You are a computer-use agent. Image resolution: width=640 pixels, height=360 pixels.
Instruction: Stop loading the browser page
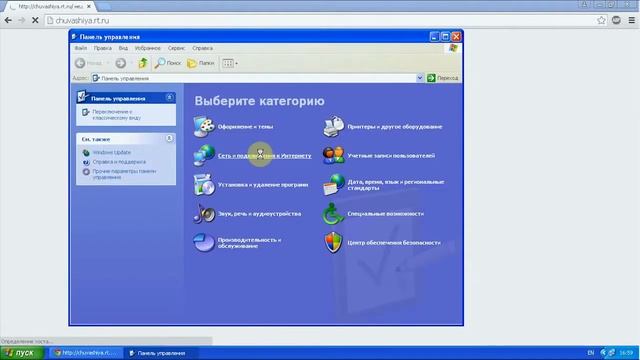pyautogui.click(x=35, y=20)
